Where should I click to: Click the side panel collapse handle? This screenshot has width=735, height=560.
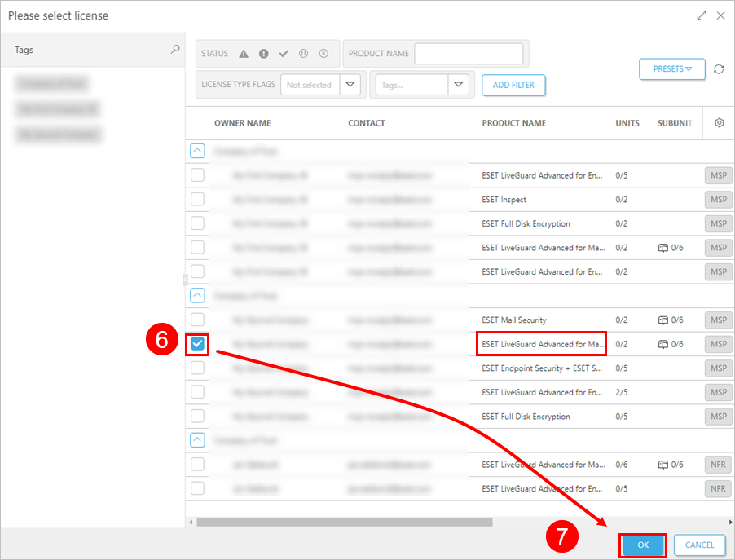coord(185,280)
